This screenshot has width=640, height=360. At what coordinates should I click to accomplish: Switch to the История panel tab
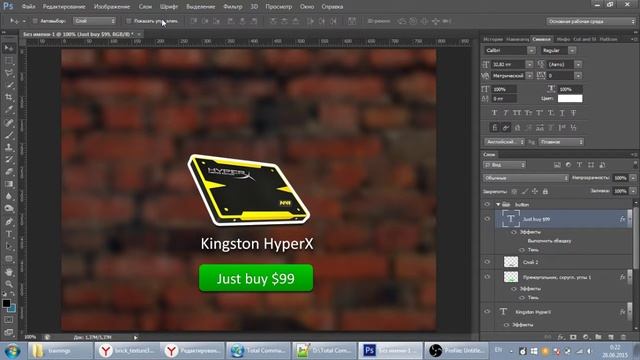tap(493, 39)
